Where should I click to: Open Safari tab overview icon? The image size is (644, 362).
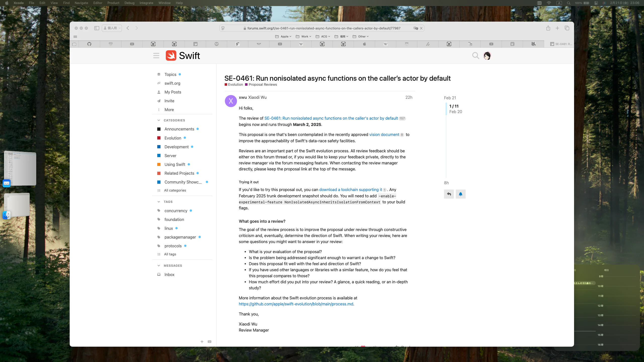[x=567, y=28]
